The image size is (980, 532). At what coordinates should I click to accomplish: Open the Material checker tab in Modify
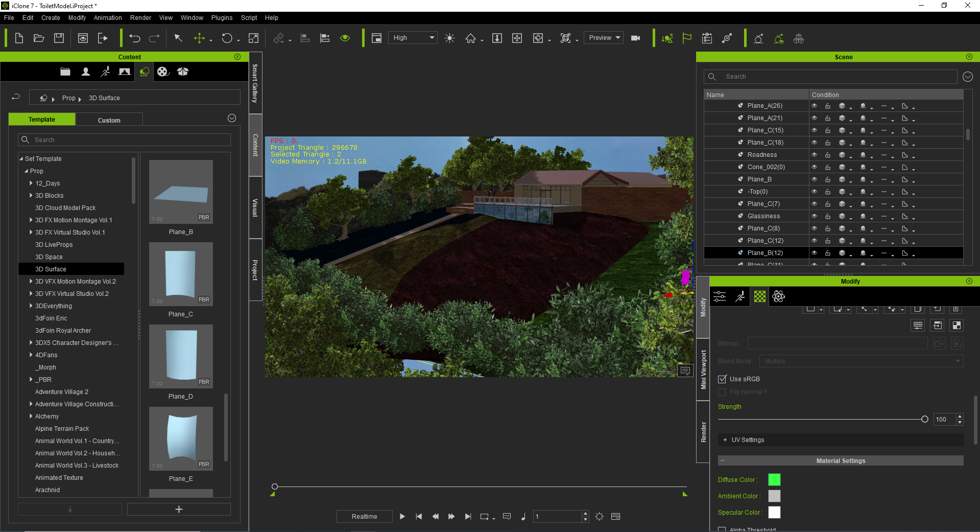tap(760, 296)
